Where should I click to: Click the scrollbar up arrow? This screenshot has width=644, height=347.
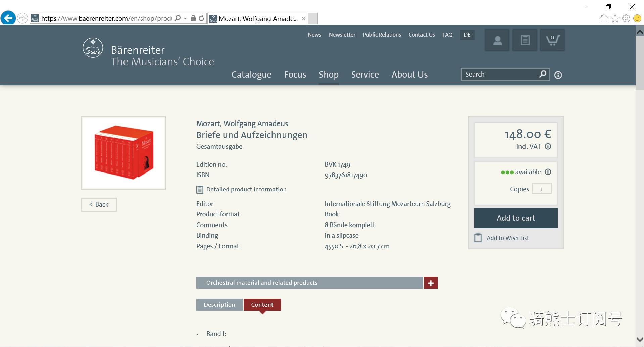tap(640, 32)
